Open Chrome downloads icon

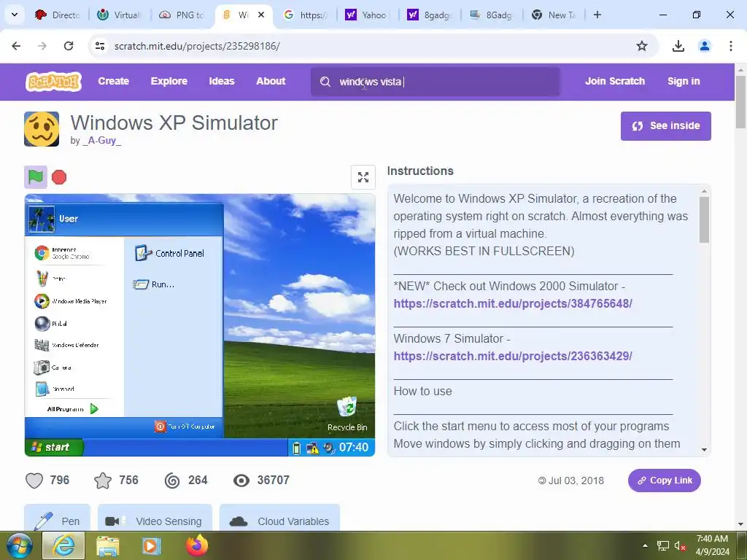point(678,46)
